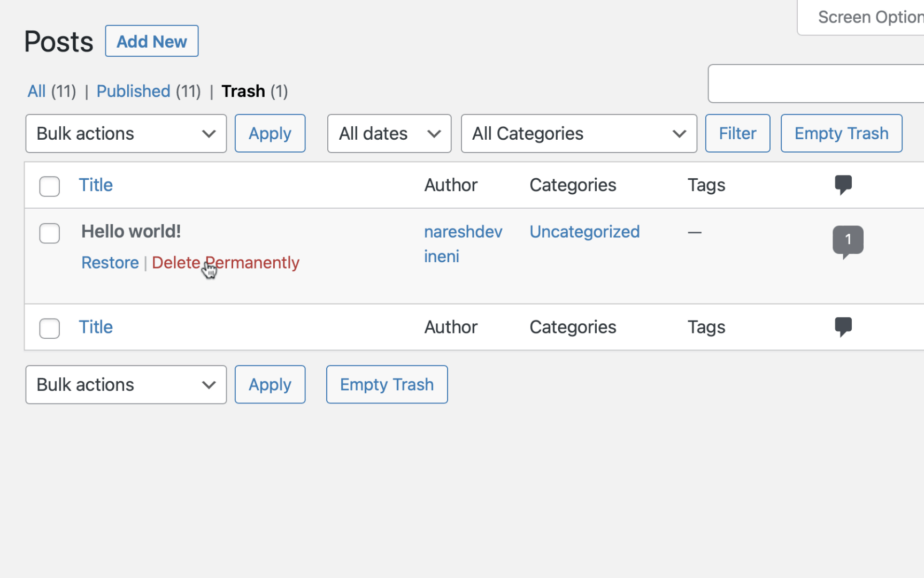This screenshot has height=578, width=924.
Task: Switch to the All posts view
Action: pyautogui.click(x=36, y=91)
